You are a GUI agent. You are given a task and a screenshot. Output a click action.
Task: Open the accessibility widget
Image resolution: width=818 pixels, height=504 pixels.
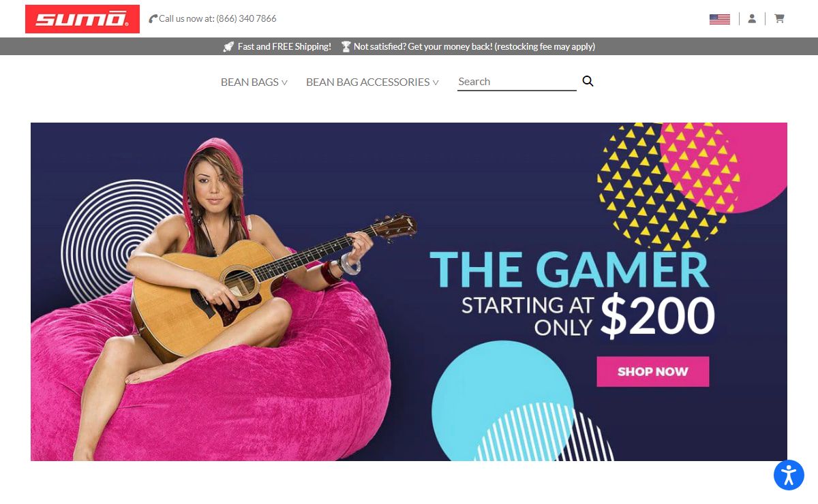point(789,475)
